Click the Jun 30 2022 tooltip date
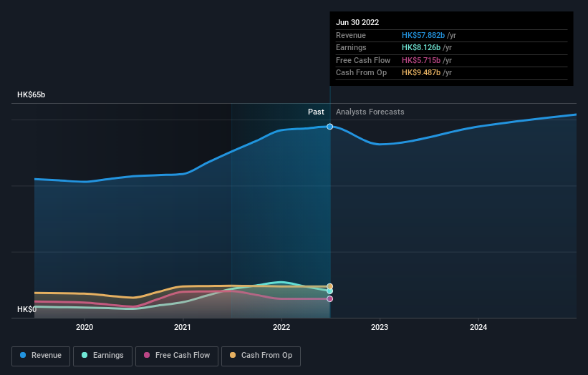Screen dimensions: 588x375 (x=357, y=22)
